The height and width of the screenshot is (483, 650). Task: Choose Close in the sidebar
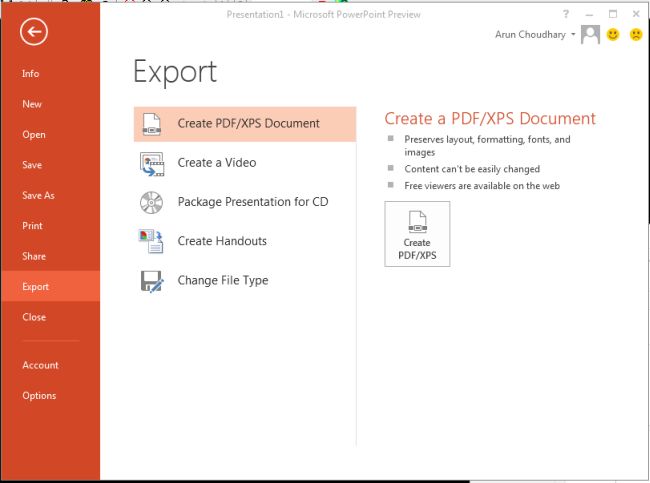pyautogui.click(x=50, y=317)
